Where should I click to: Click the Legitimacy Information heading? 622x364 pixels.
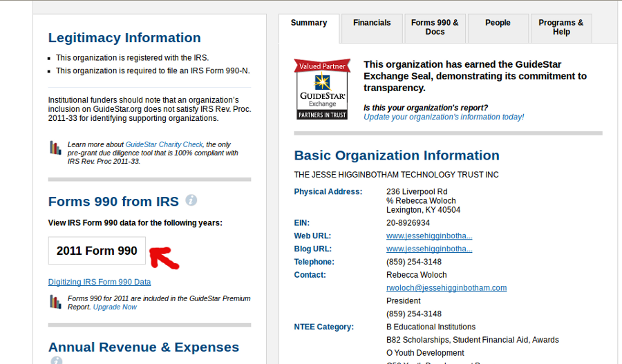[124, 38]
